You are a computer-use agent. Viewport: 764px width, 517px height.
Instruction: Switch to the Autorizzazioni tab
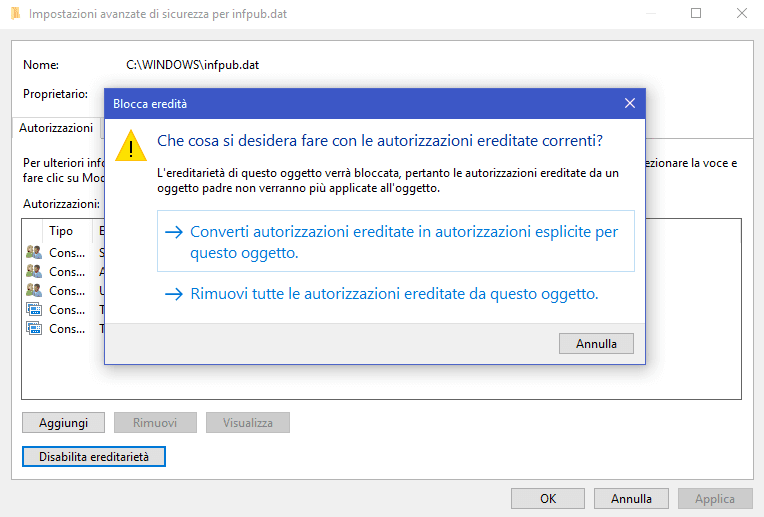(x=56, y=128)
